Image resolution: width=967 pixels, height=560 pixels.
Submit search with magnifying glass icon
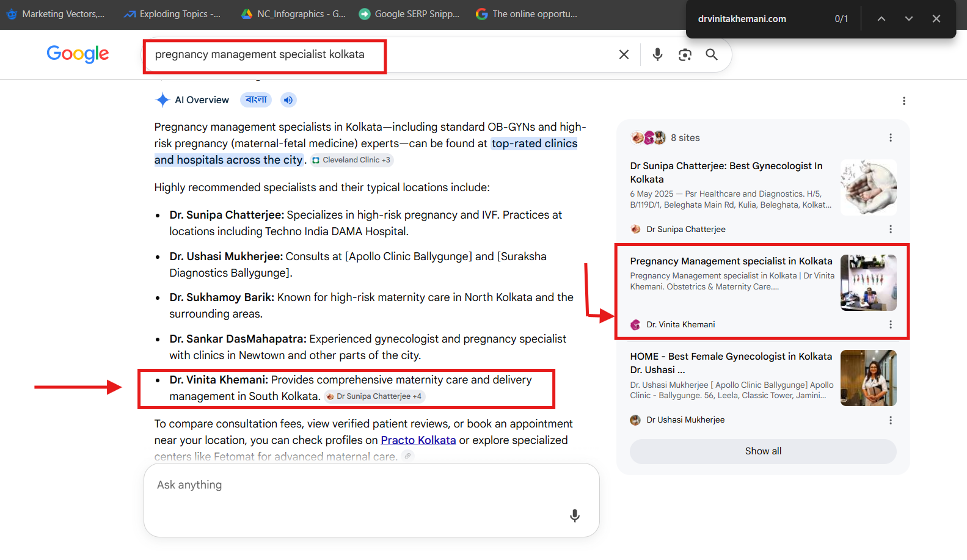point(712,54)
